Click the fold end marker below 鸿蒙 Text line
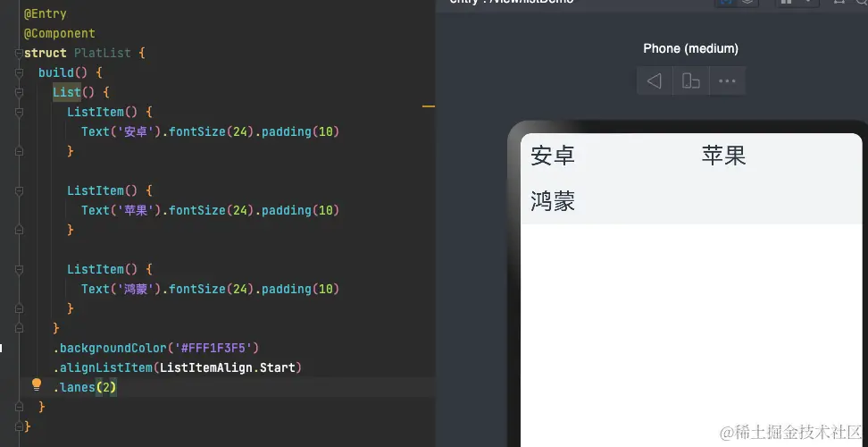 point(19,308)
